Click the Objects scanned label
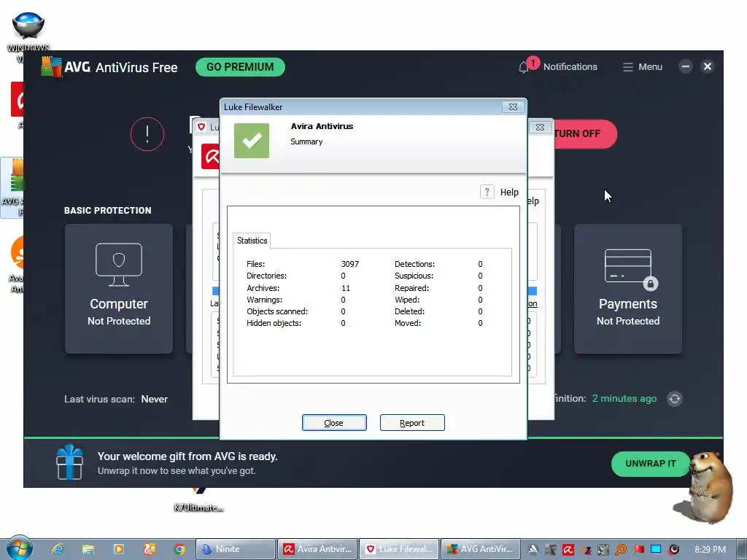This screenshot has height=560, width=747. click(277, 311)
